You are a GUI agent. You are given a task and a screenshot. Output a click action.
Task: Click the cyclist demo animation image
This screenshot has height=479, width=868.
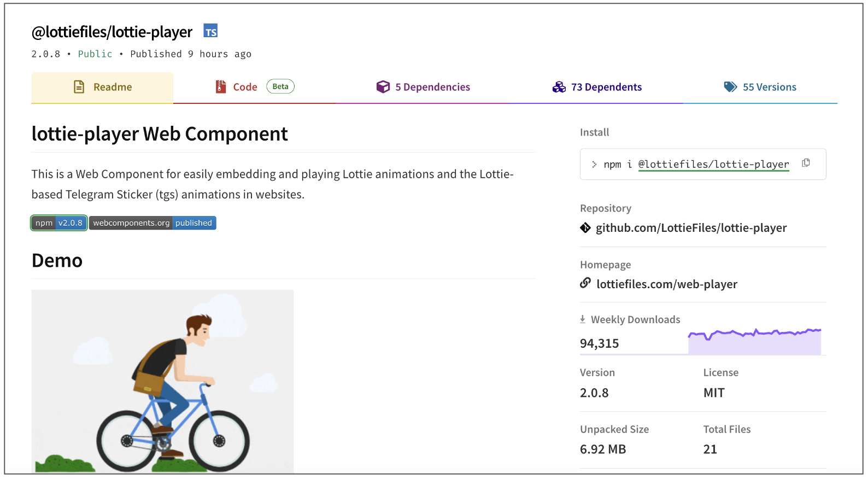162,381
